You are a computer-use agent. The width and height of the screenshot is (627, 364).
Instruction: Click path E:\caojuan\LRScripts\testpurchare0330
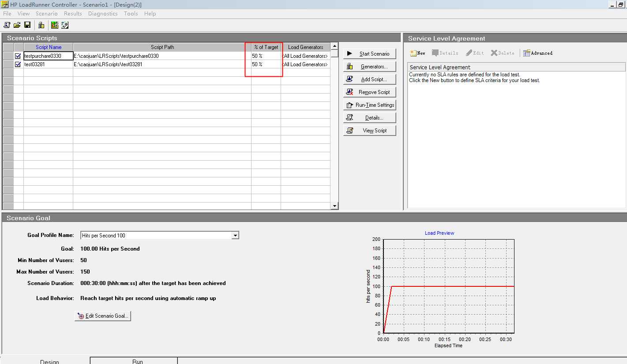pos(162,56)
